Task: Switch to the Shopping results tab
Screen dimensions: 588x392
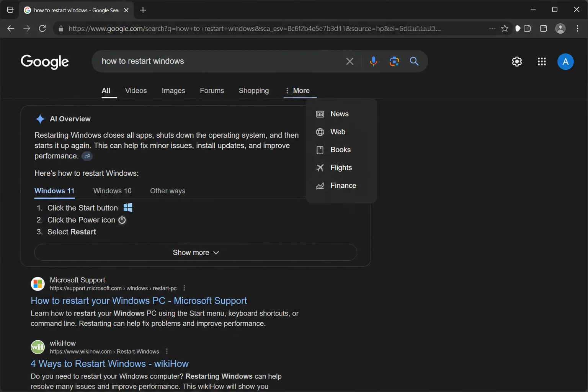Action: coord(254,91)
